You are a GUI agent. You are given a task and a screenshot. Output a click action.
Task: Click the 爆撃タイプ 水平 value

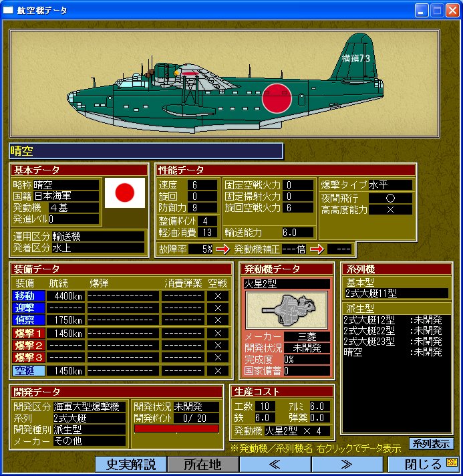(390, 185)
